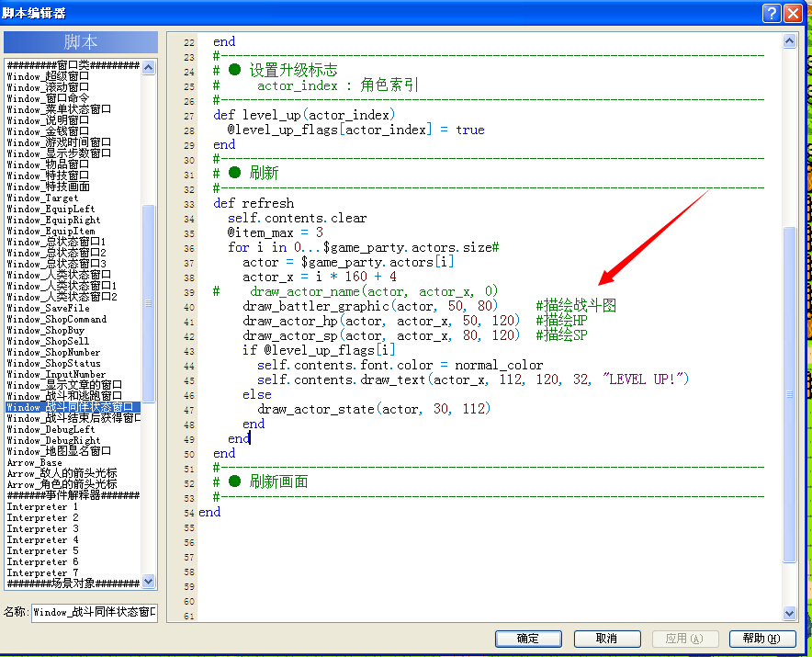Select the script list scrollbar thumb
This screenshot has width=812, height=657.
coord(149,303)
